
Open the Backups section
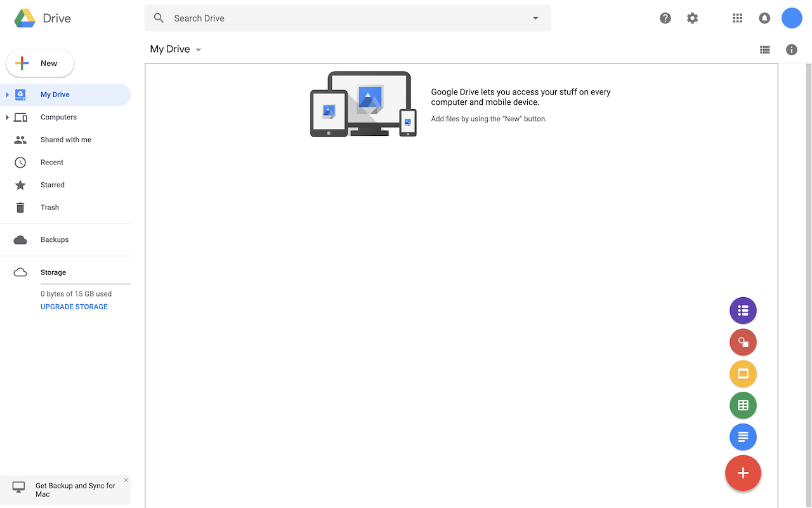(x=65, y=240)
